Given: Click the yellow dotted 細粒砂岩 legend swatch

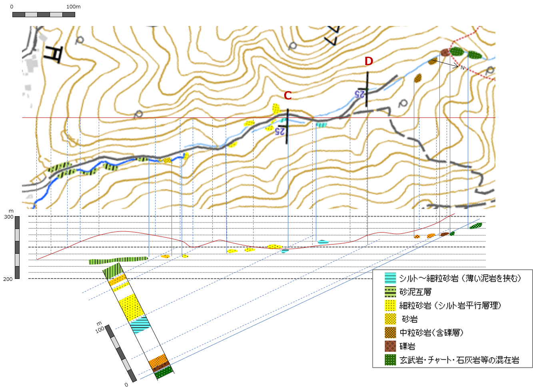Looking at the screenshot, I should tap(390, 305).
